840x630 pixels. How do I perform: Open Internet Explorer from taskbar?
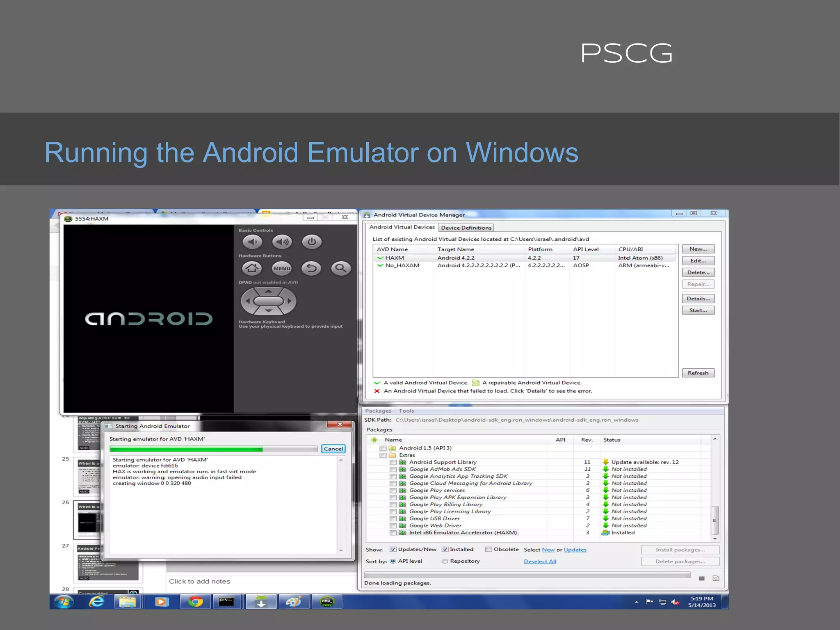point(97,602)
